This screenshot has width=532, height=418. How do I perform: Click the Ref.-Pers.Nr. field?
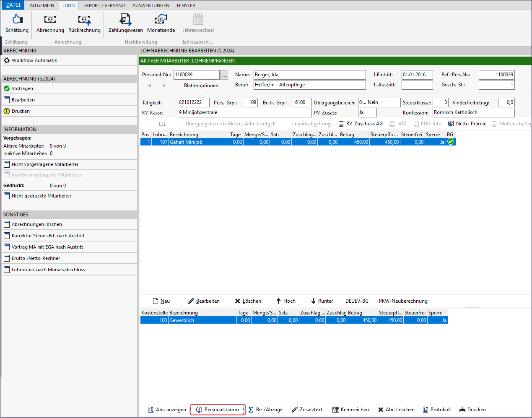(497, 75)
